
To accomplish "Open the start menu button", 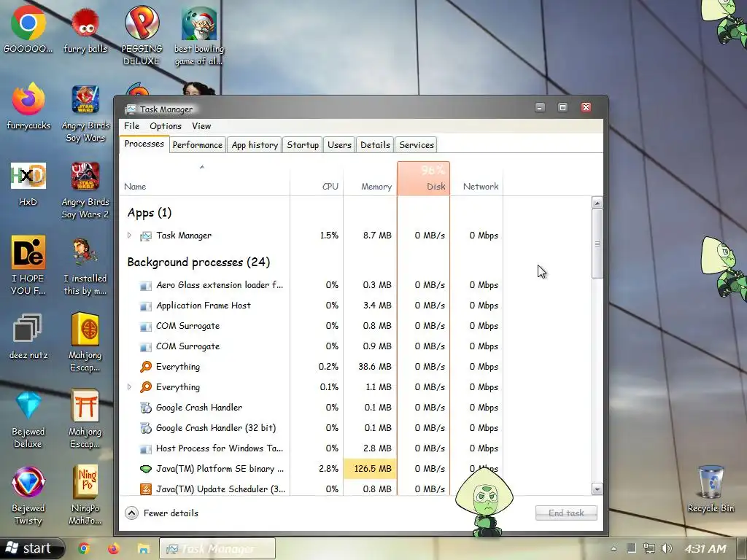I will click(31, 548).
